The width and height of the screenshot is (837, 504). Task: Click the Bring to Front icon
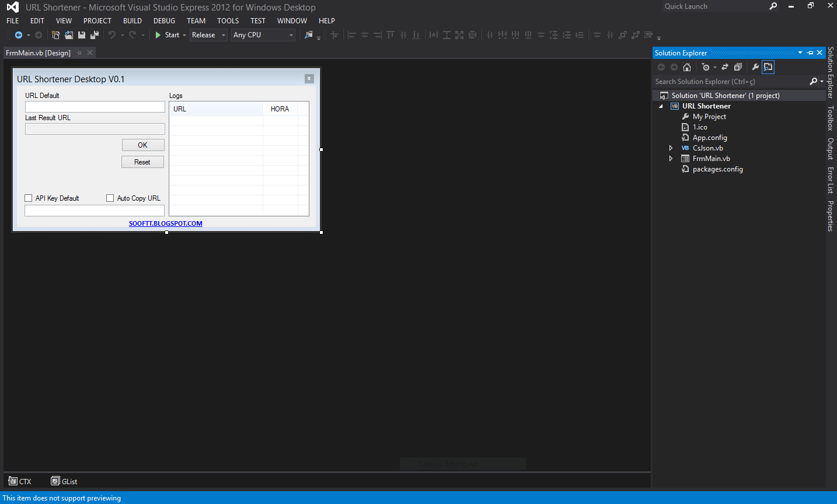pos(623,35)
